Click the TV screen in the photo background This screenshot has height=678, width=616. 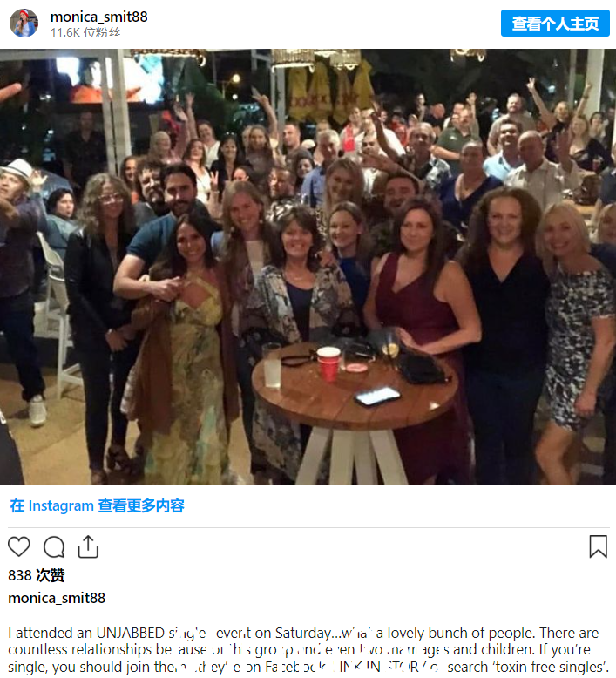tap(111, 80)
